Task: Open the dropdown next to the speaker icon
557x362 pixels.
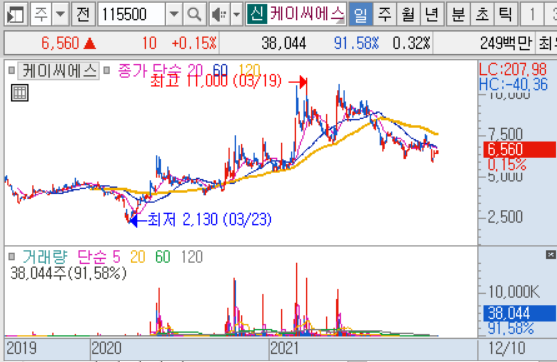Action: pos(237,15)
